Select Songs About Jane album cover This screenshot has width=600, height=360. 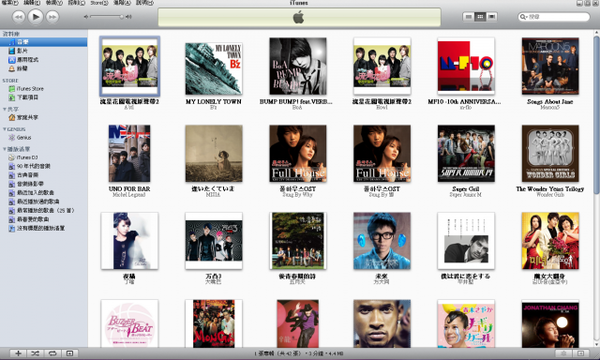point(550,66)
